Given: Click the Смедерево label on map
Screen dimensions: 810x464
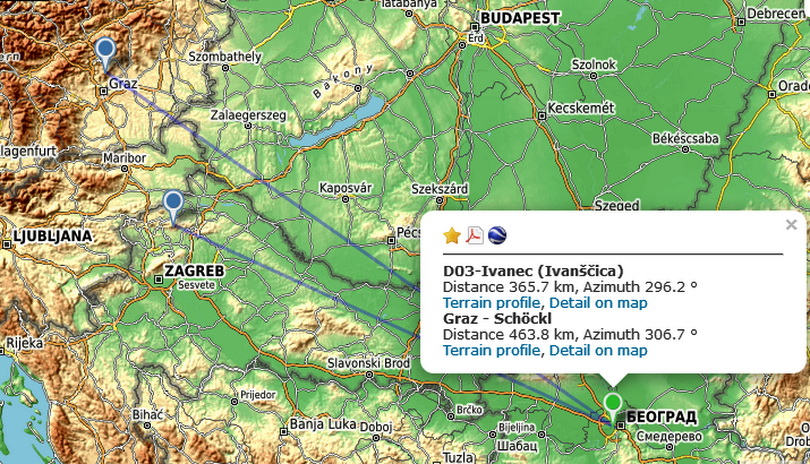Looking at the screenshot, I should tap(669, 437).
